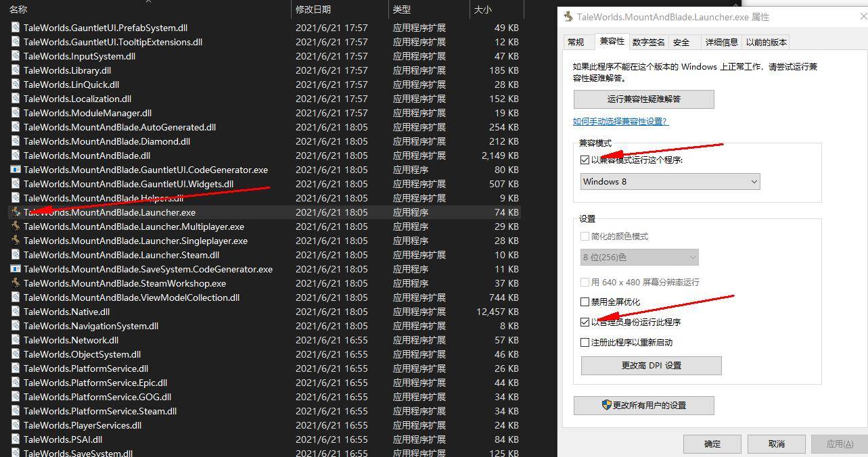Click the TaleWorlds.MountAndBlade.Launcher.Multiplayer.exe file icon
The width and height of the screenshot is (868, 457).
pos(16,226)
